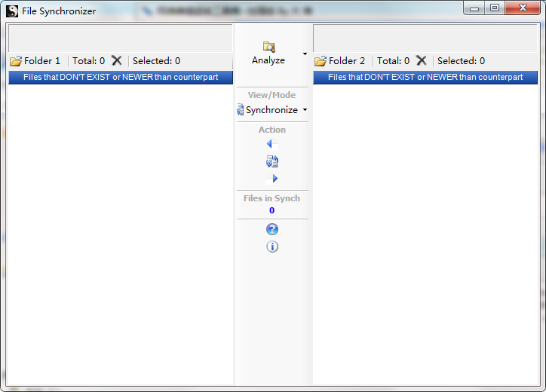Open Folder 1 browse icon
Viewport: 546px width, 392px height.
[16, 61]
